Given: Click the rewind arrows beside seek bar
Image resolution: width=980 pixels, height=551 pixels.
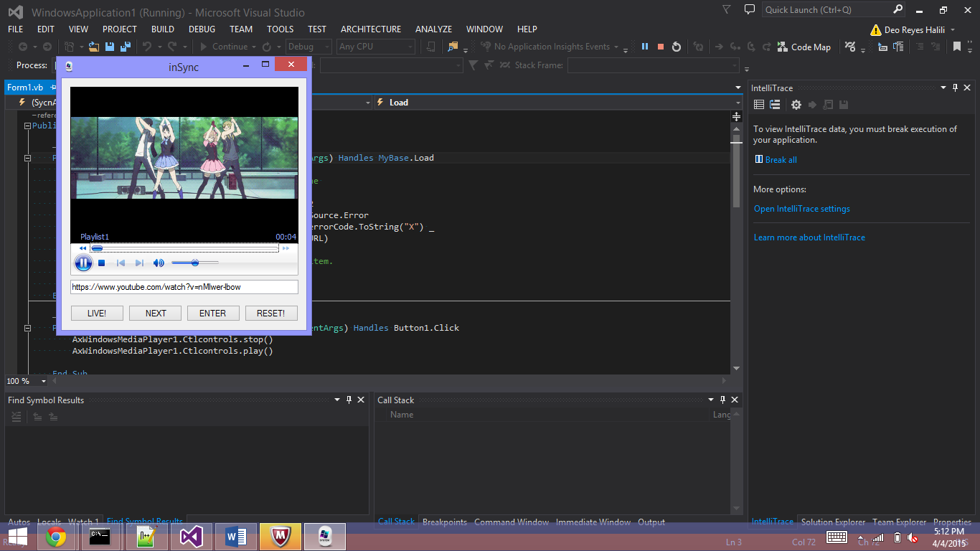Looking at the screenshot, I should pos(83,248).
